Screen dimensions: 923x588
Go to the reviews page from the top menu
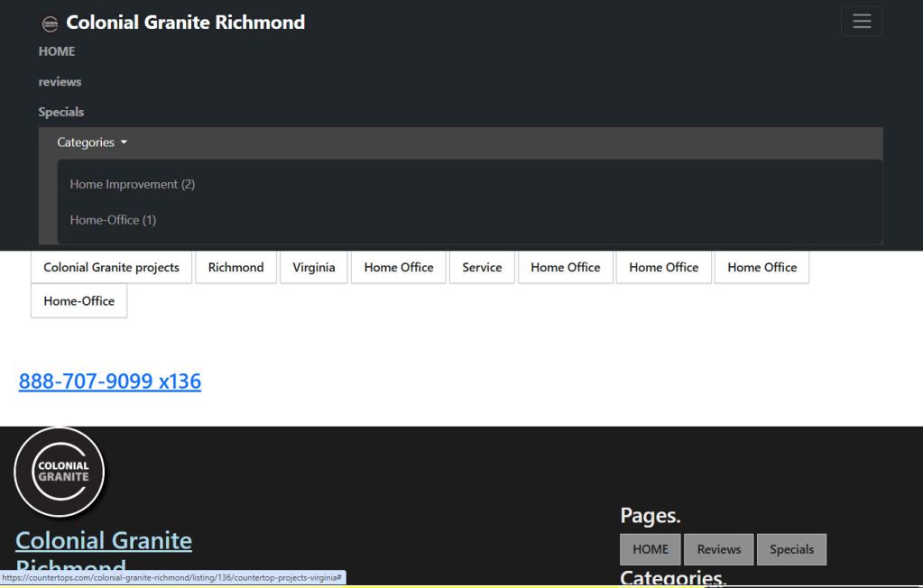pos(60,81)
